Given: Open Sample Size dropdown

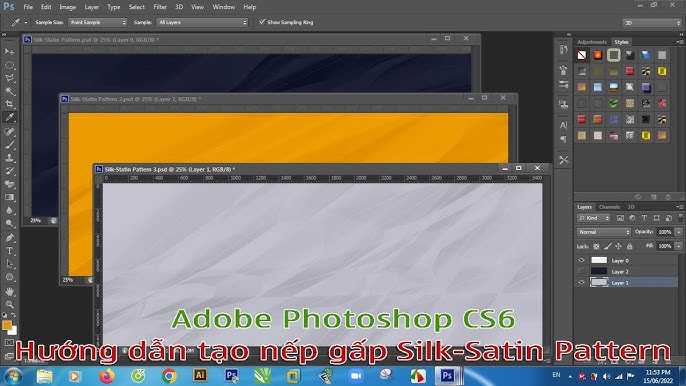Looking at the screenshot, I should click(97, 22).
